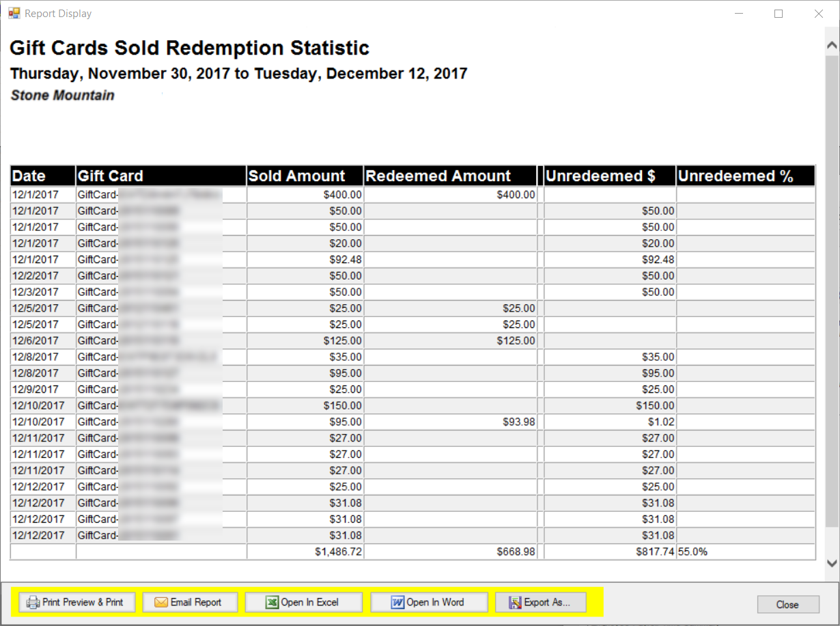
Task: Click the 12/2/2017 date cell
Action: (42, 275)
